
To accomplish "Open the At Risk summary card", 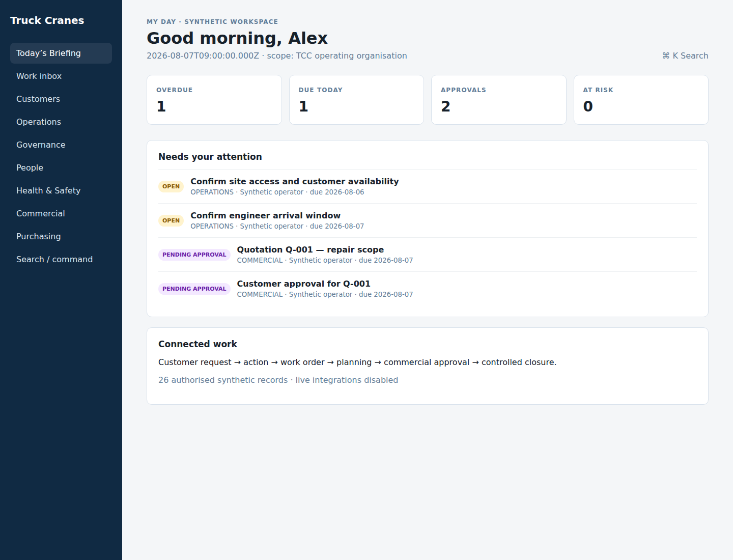I will [641, 100].
